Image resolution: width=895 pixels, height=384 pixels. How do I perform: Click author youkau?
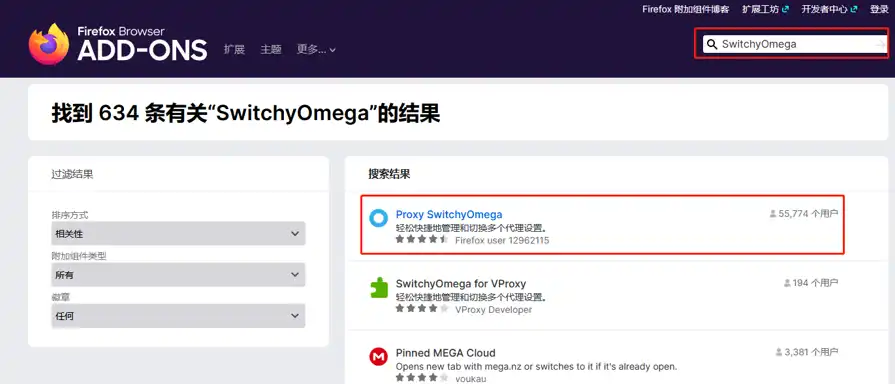tap(470, 378)
